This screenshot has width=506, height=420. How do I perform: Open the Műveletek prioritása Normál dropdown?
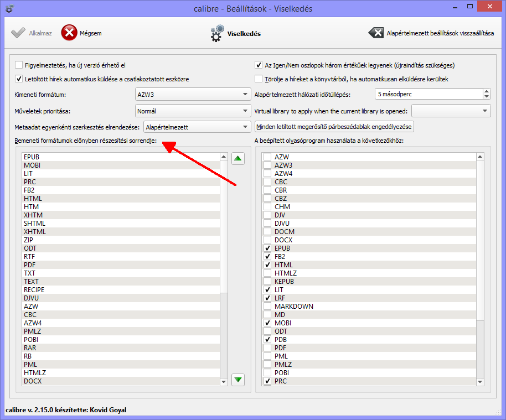(x=193, y=111)
